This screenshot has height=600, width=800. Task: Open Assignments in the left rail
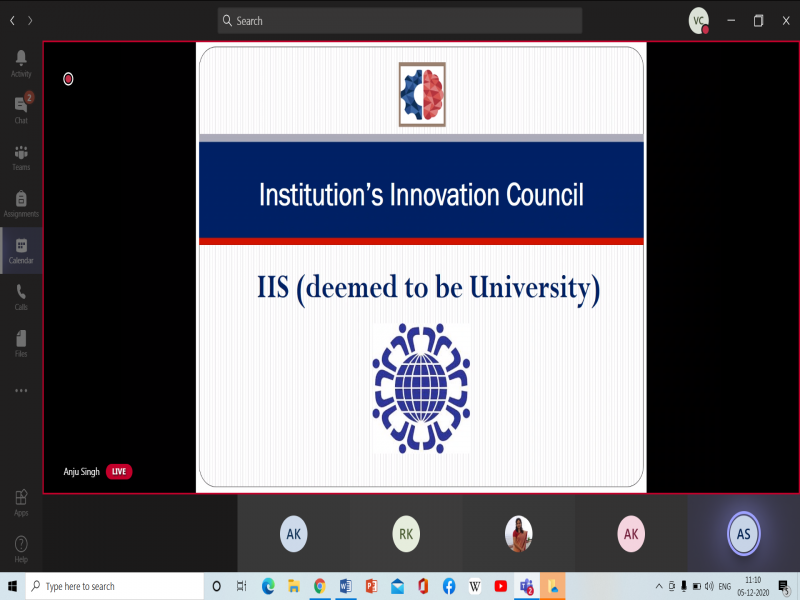tap(21, 203)
